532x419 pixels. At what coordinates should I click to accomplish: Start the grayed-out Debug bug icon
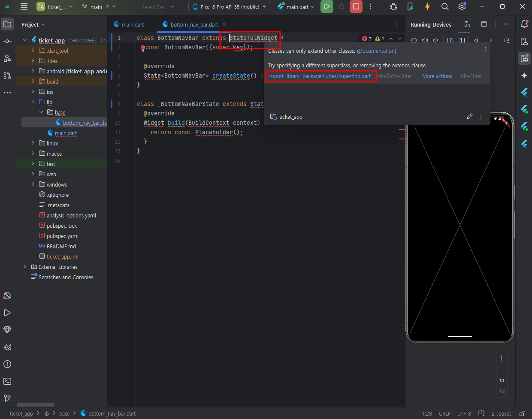342,6
